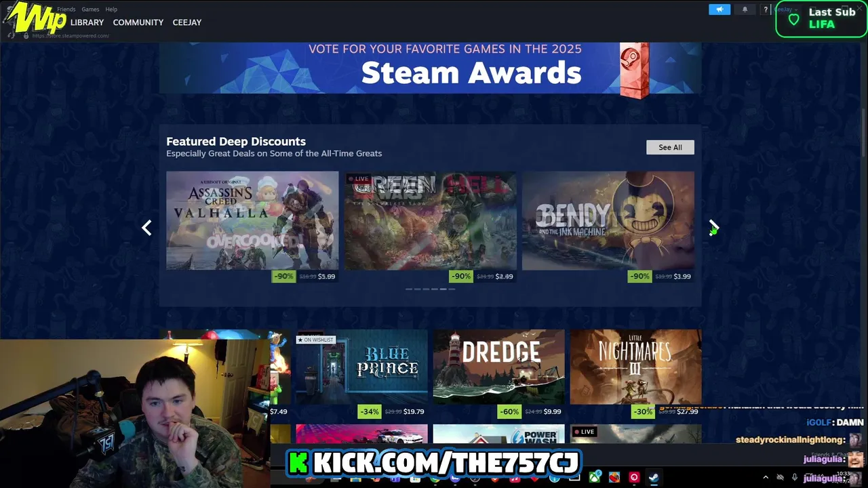
Task: Go to next featured discounts with right arrow
Action: 713,227
